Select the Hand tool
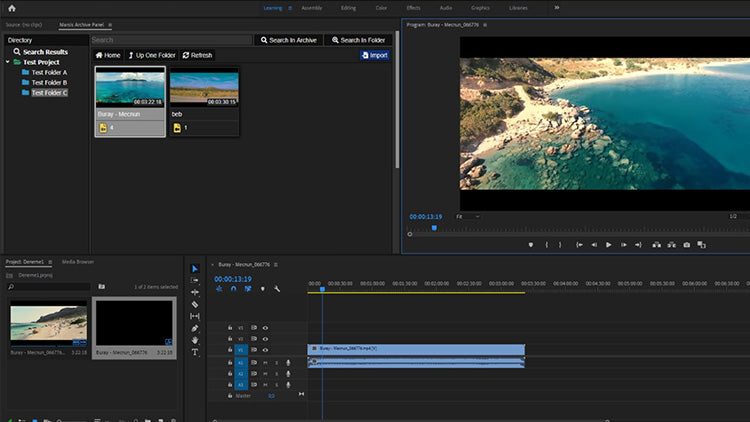 (195, 340)
